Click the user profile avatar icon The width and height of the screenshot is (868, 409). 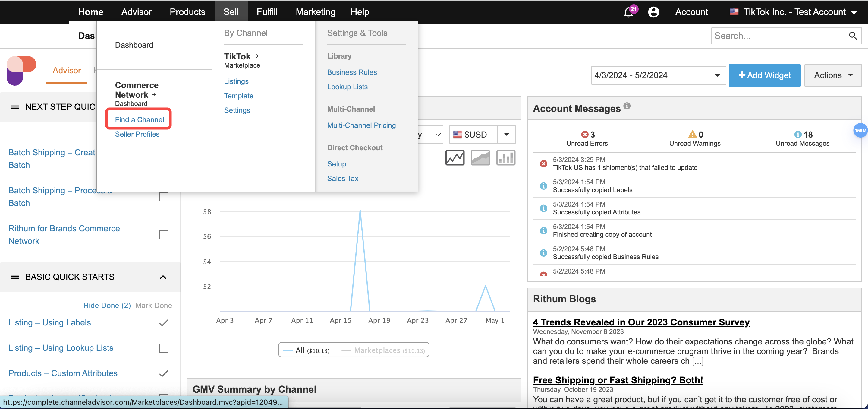click(653, 12)
